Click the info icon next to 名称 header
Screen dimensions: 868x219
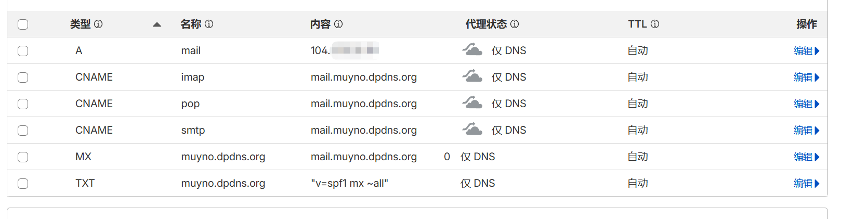[209, 24]
